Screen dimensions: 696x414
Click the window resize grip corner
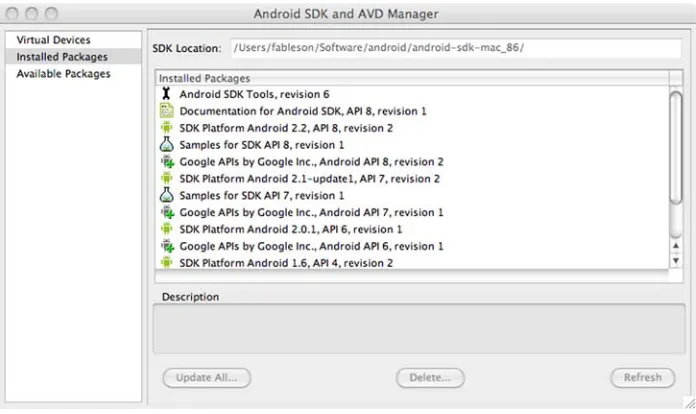pyautogui.click(x=690, y=403)
